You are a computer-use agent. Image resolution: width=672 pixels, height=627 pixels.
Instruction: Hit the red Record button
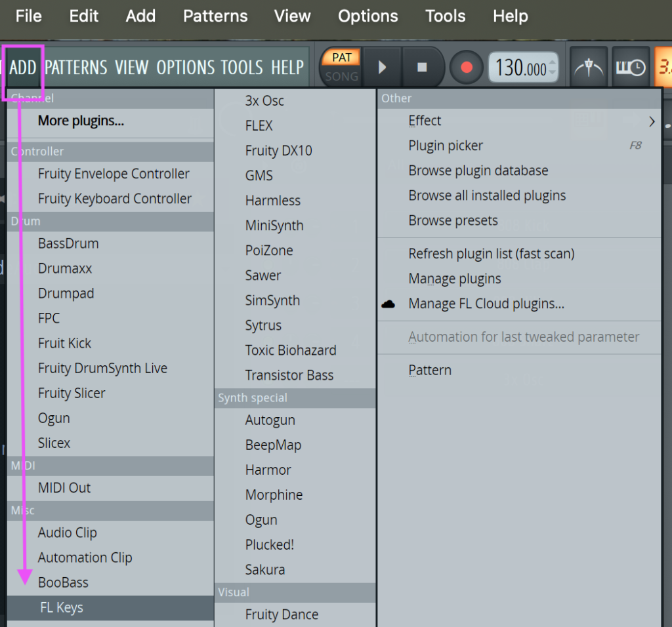[466, 68]
